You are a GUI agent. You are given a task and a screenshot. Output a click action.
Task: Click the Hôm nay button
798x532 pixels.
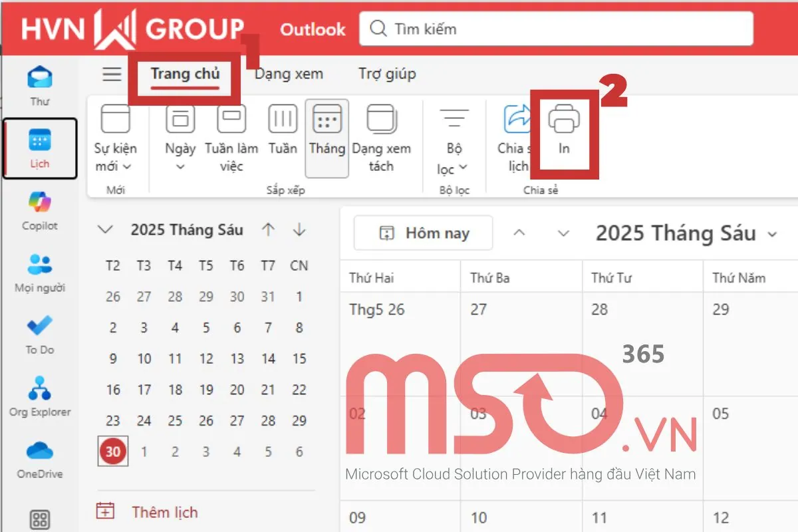pos(422,233)
